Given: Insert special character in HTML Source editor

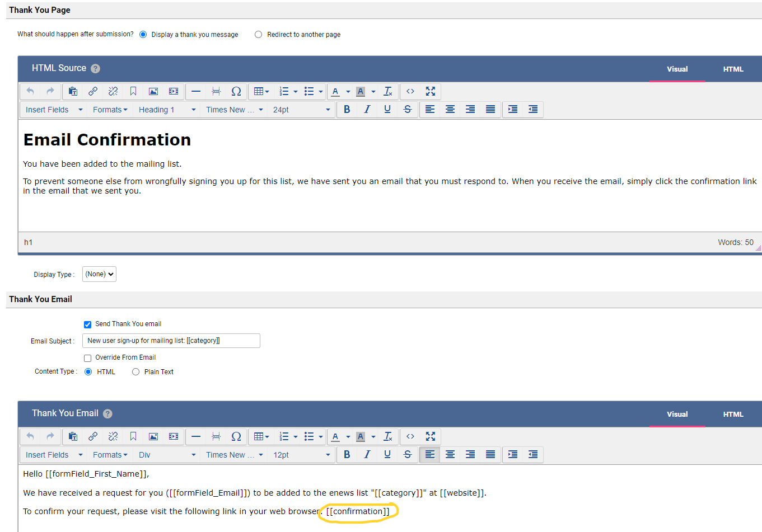Looking at the screenshot, I should pyautogui.click(x=236, y=91).
